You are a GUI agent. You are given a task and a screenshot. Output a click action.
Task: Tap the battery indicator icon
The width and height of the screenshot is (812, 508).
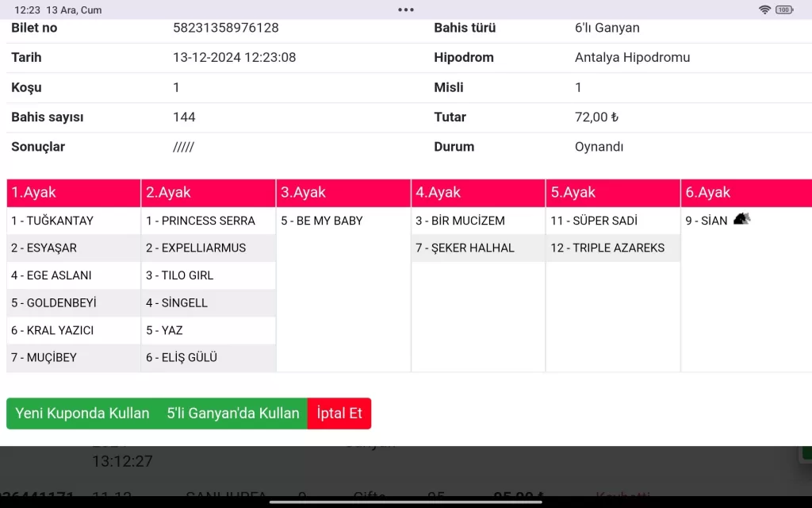coord(784,10)
